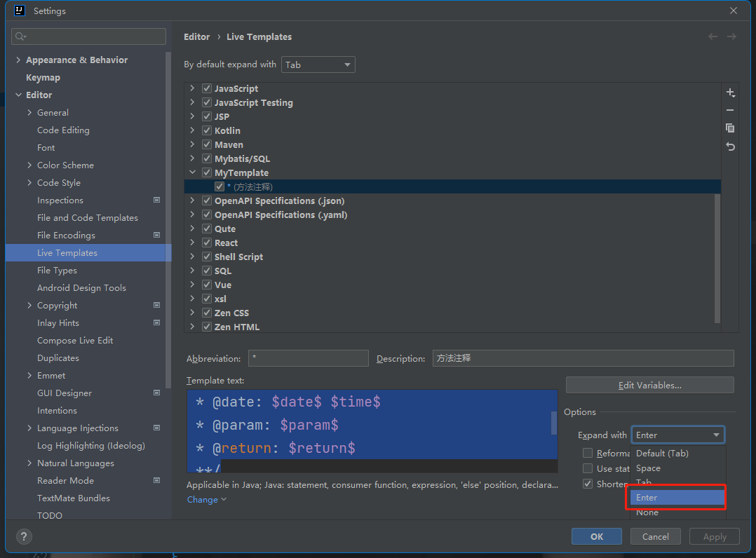Select the React template group row

(453, 243)
